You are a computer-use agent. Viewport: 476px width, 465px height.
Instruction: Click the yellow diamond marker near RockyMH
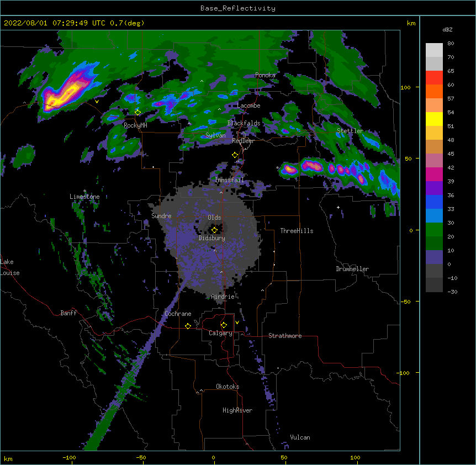point(137,113)
